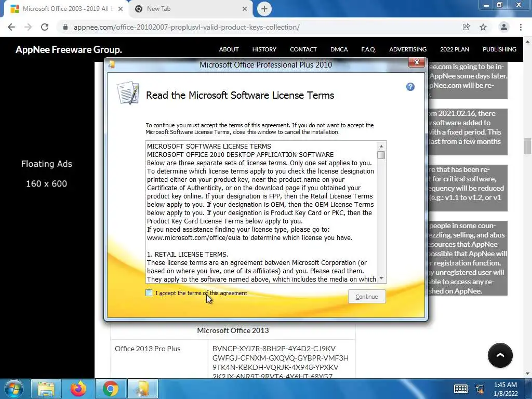This screenshot has width=532, height=399.
Task: Click the AppNee Freeware Group site title
Action: [x=69, y=49]
